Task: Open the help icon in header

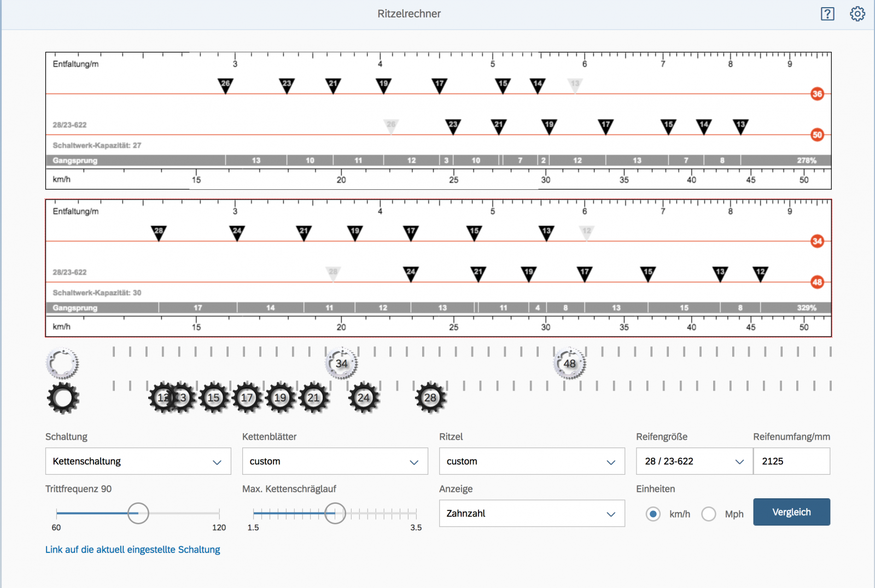Action: (x=827, y=14)
